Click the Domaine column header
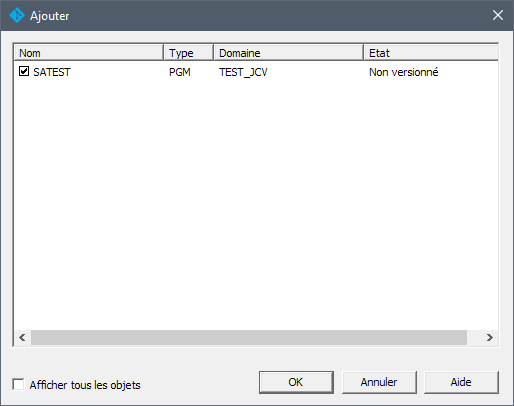 pos(288,53)
